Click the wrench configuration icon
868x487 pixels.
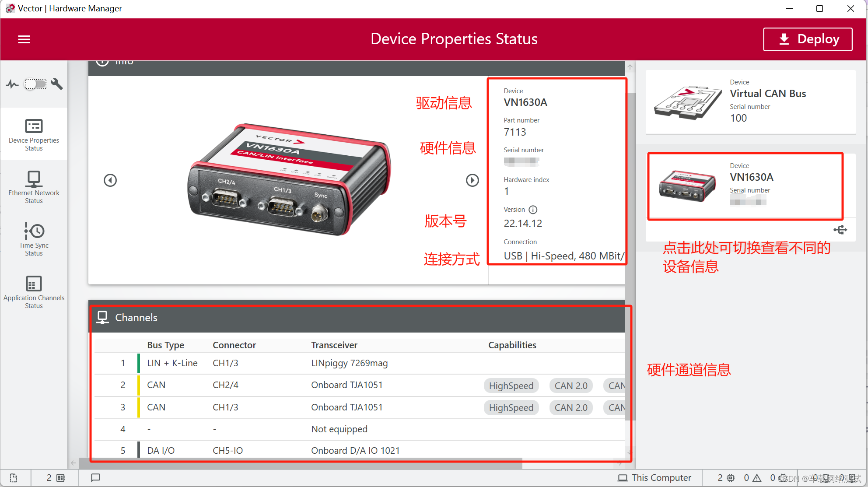tap(57, 84)
